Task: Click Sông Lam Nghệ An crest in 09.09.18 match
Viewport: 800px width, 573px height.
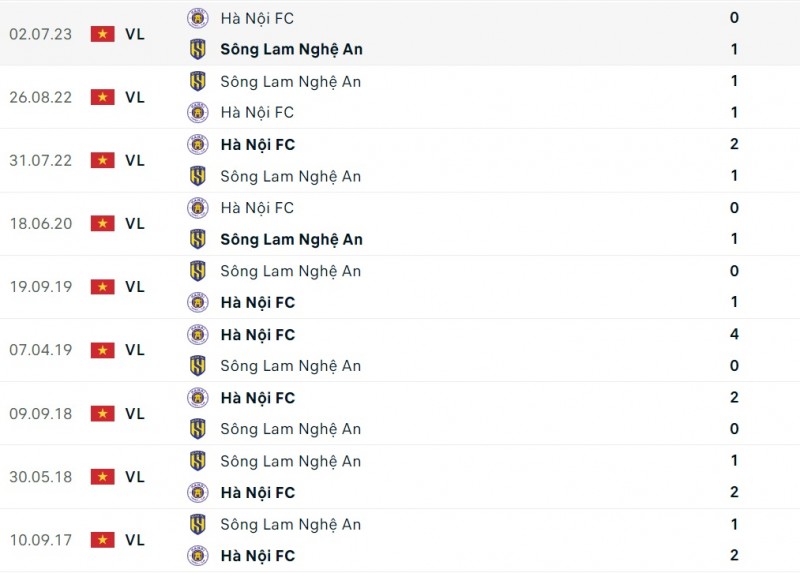Action: (198, 429)
